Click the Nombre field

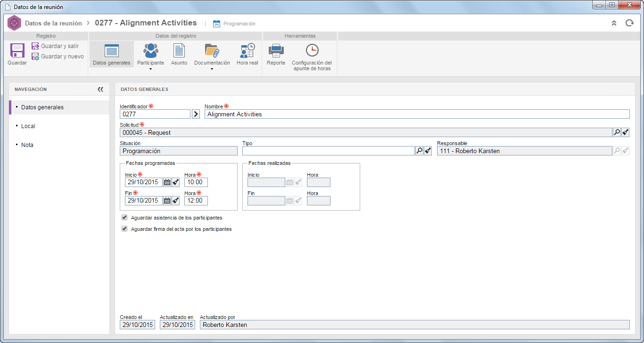417,114
